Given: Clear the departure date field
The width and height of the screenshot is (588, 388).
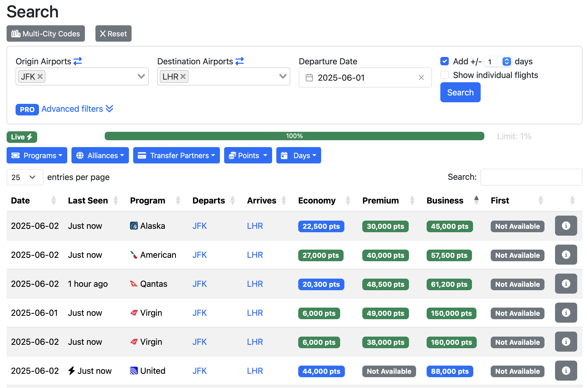Looking at the screenshot, I should click(421, 77).
